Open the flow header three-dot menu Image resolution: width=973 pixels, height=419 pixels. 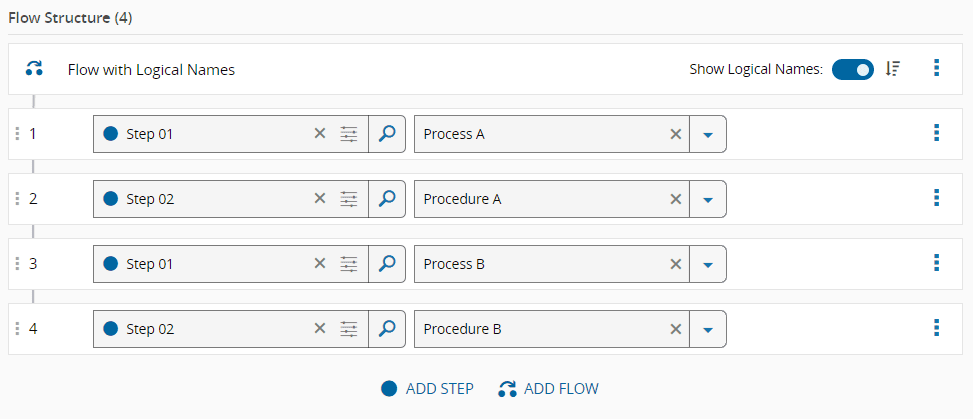click(936, 68)
